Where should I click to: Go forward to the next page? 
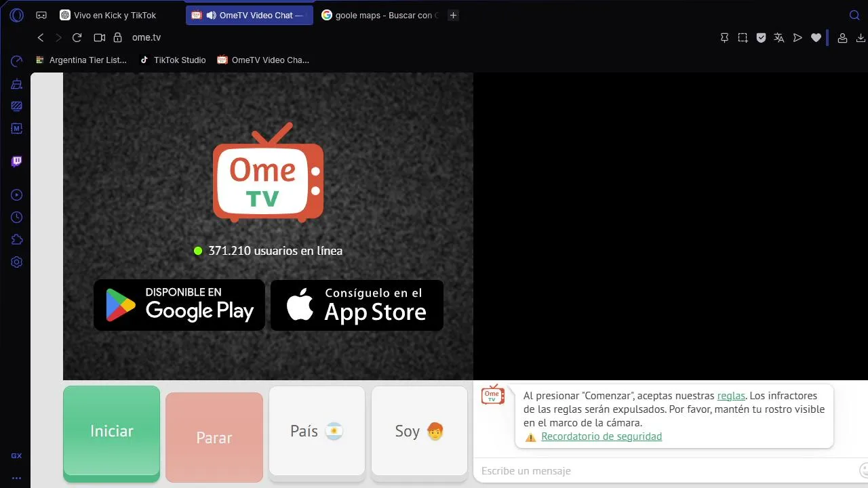pos(58,38)
